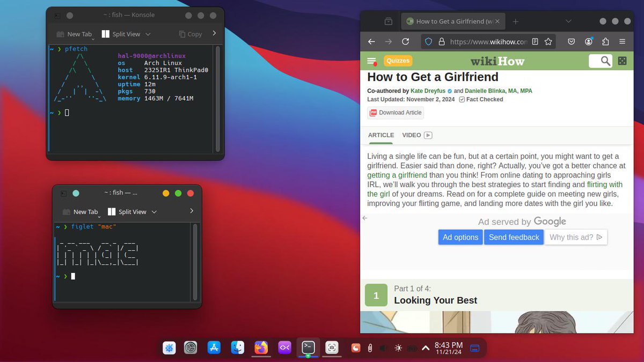644x362 pixels.
Task: Click the ad back arrow left of the Google ad
Action: 365,218
